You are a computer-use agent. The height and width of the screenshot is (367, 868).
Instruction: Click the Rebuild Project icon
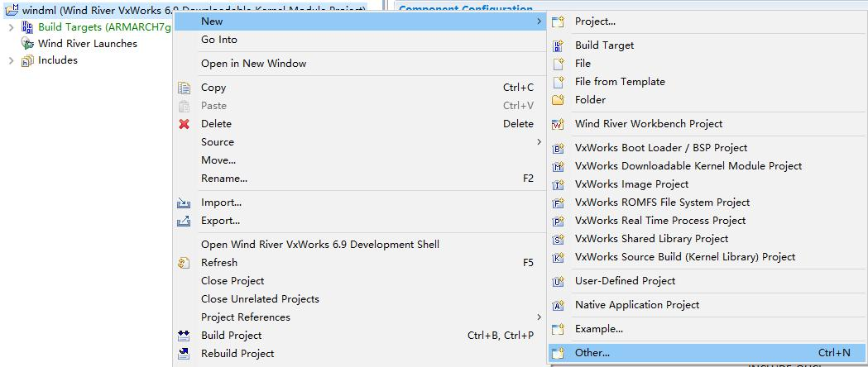pyautogui.click(x=184, y=354)
